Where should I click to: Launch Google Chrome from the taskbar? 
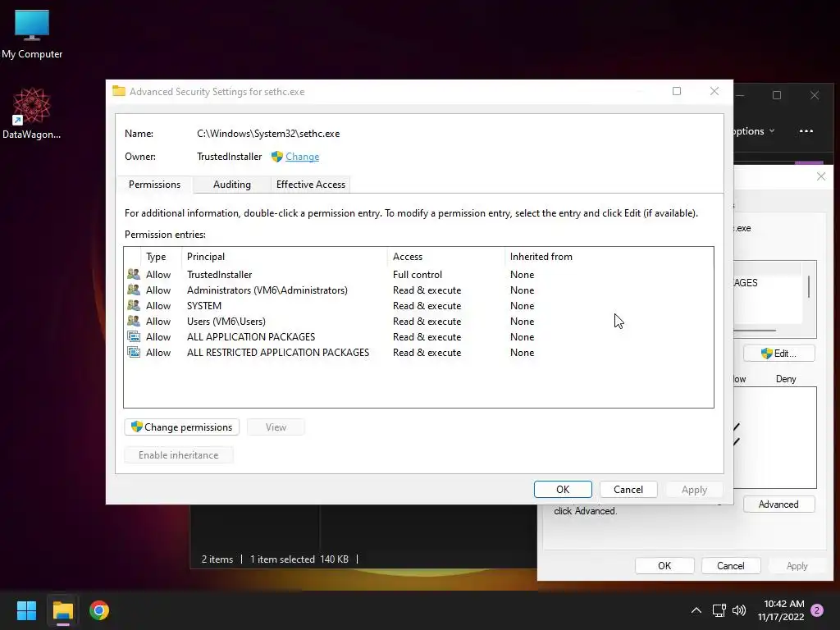click(x=99, y=610)
